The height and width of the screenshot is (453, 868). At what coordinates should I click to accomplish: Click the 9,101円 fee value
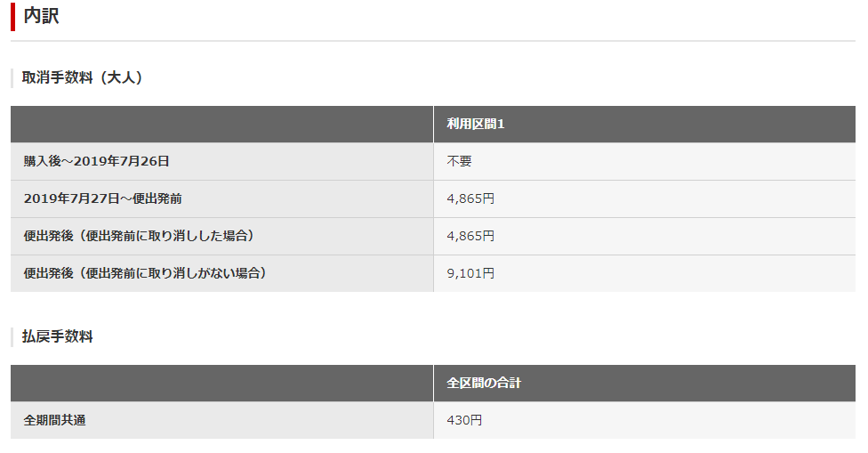[470, 273]
